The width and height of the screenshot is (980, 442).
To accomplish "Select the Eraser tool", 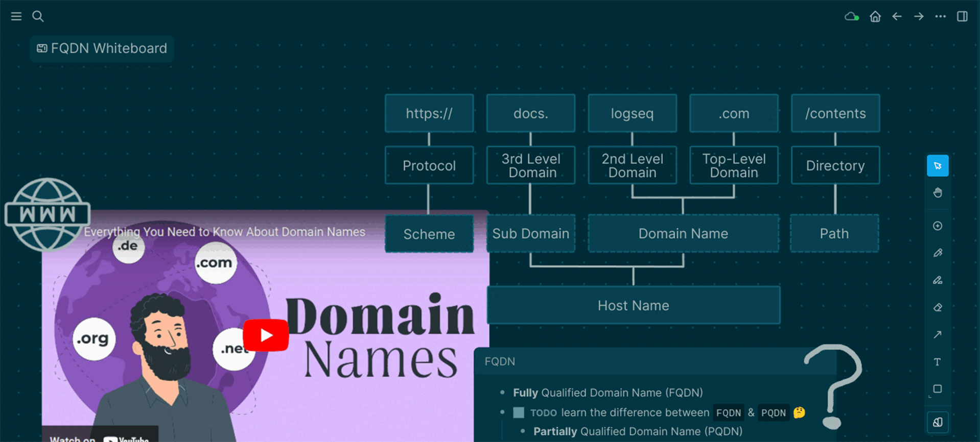I will point(938,307).
